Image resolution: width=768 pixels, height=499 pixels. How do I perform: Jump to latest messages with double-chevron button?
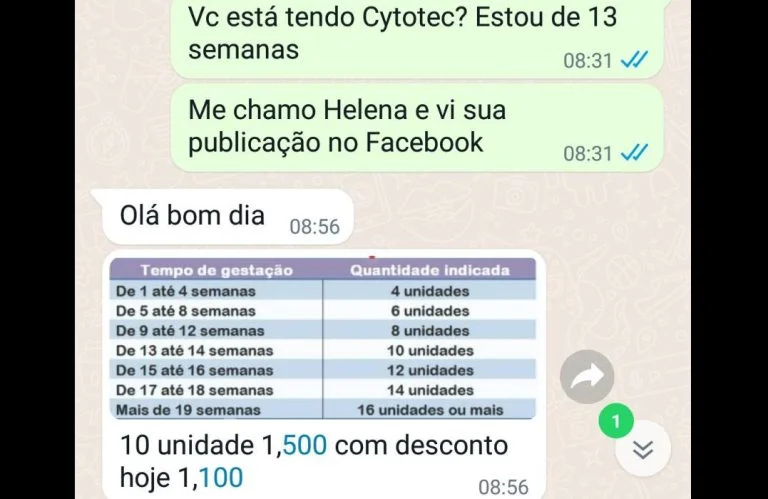point(643,449)
